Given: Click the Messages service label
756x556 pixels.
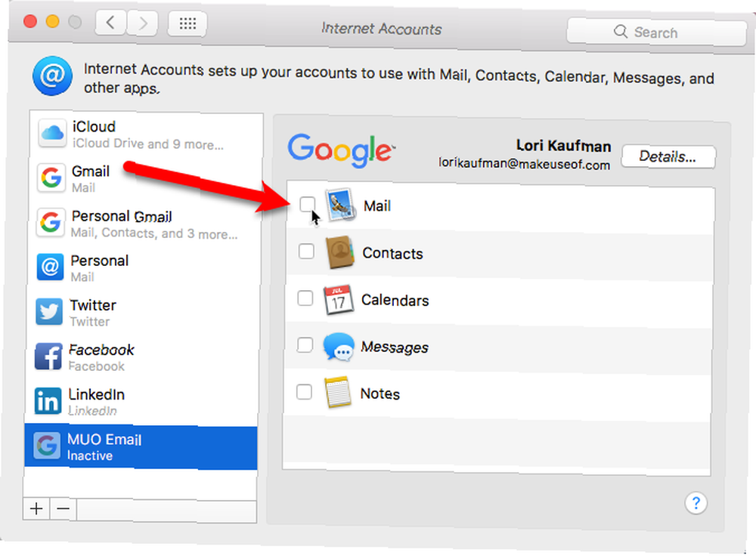Looking at the screenshot, I should [395, 347].
